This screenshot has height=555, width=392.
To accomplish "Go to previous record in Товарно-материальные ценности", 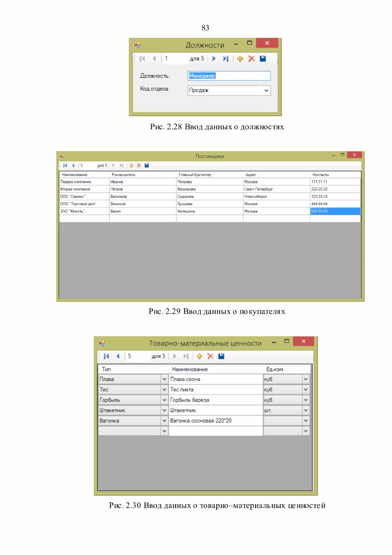I will point(118,356).
